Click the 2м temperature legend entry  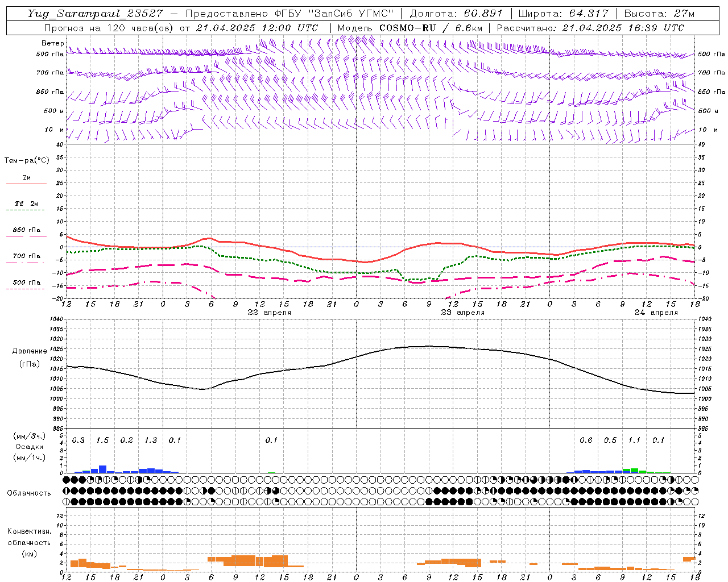[27, 177]
